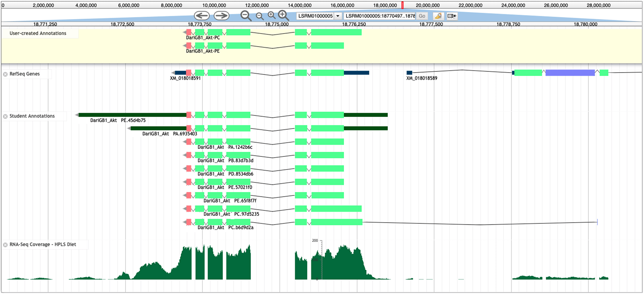The height and width of the screenshot is (294, 644).
Task: Select student annotation PE.57021f0
Action: point(225,187)
